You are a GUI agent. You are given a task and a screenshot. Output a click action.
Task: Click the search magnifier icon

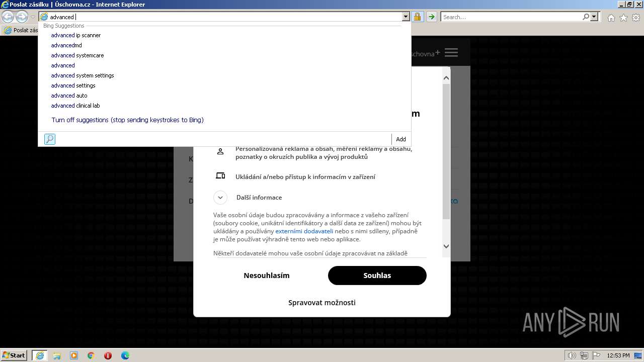pyautogui.click(x=586, y=17)
